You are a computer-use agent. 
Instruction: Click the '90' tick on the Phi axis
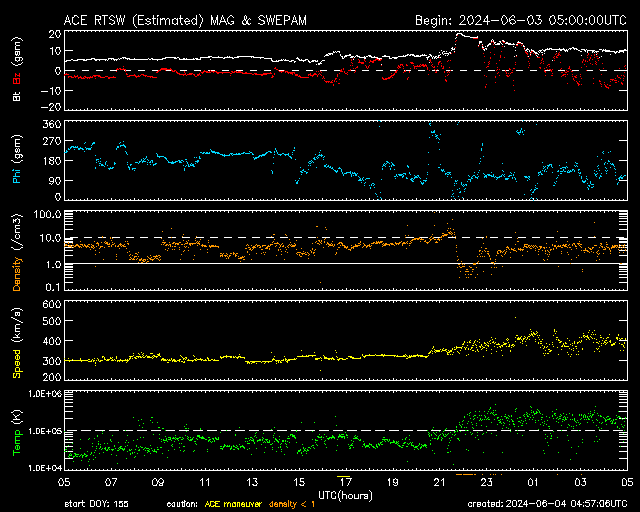coord(55,180)
